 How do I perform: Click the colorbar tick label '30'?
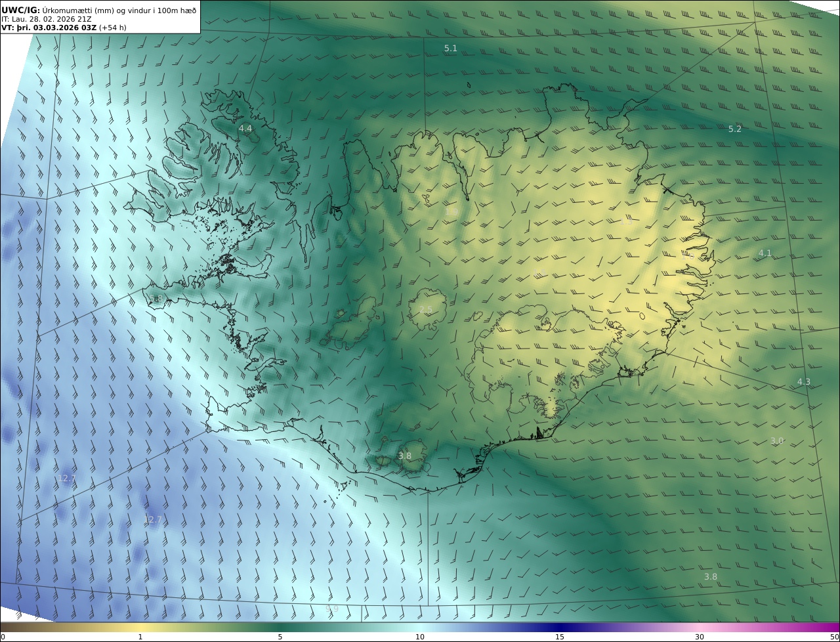pos(700,637)
